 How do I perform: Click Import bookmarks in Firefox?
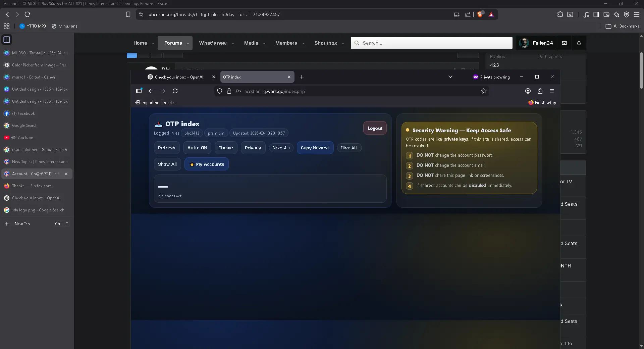156,103
